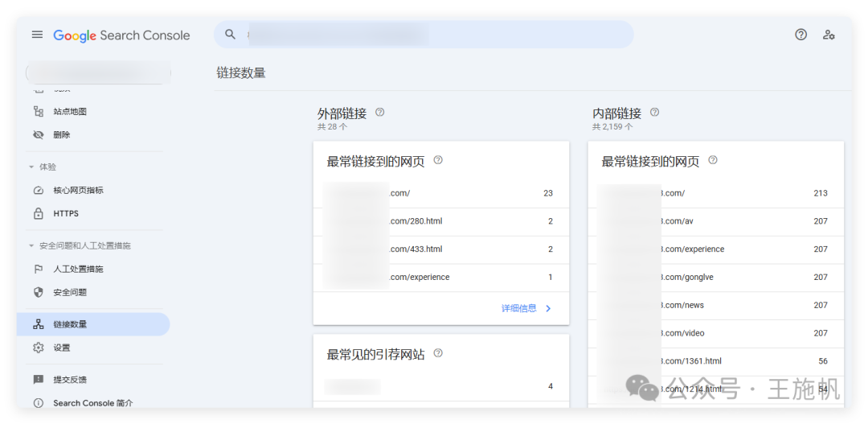Click the 设置 gear icon
Image resolution: width=868 pixels, height=424 pixels.
point(39,348)
